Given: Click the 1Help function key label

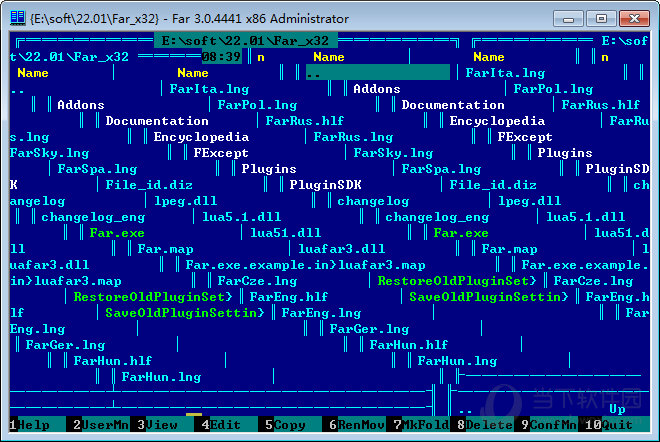Looking at the screenshot, I should click(x=29, y=425).
